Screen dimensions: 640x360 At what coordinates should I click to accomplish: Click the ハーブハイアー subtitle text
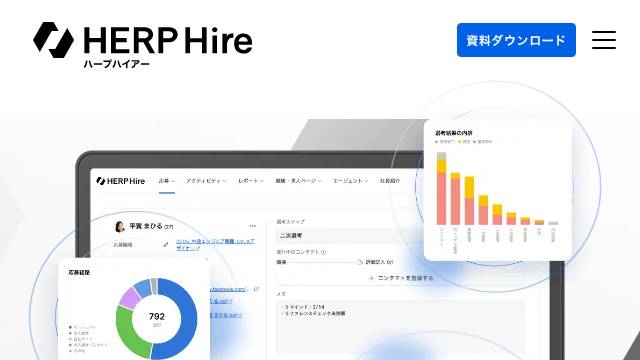tap(116, 64)
